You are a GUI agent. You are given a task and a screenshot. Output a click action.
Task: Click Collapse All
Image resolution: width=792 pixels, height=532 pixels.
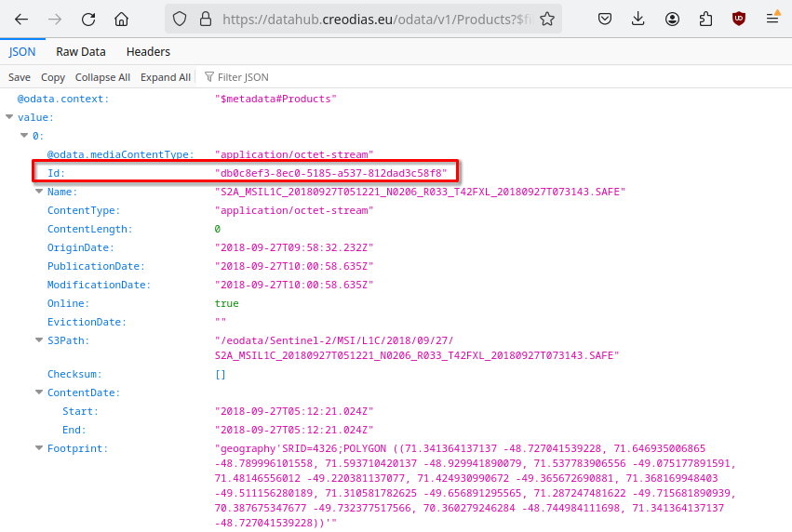[102, 77]
